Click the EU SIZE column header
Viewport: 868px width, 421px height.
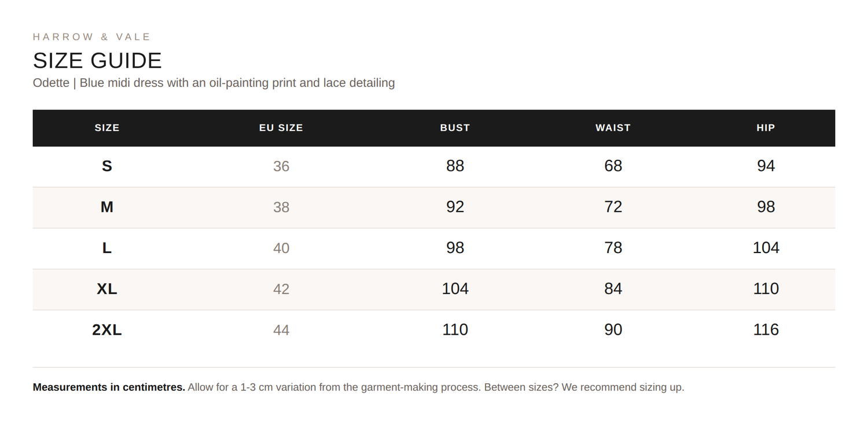pos(281,128)
